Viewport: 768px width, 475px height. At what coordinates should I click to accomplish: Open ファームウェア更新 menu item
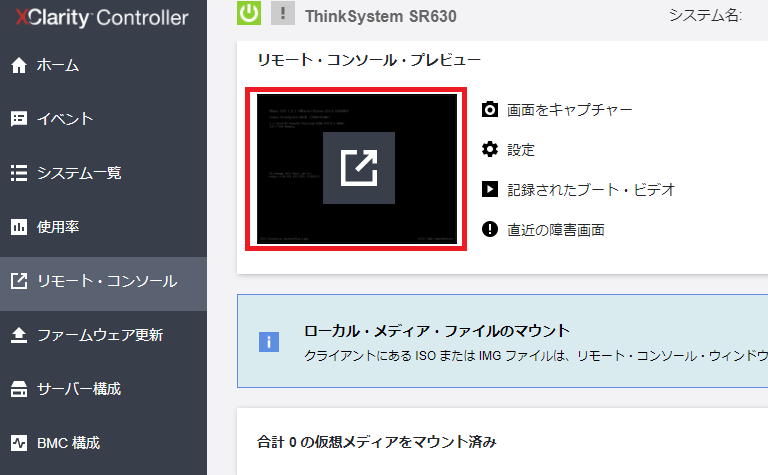(100, 335)
